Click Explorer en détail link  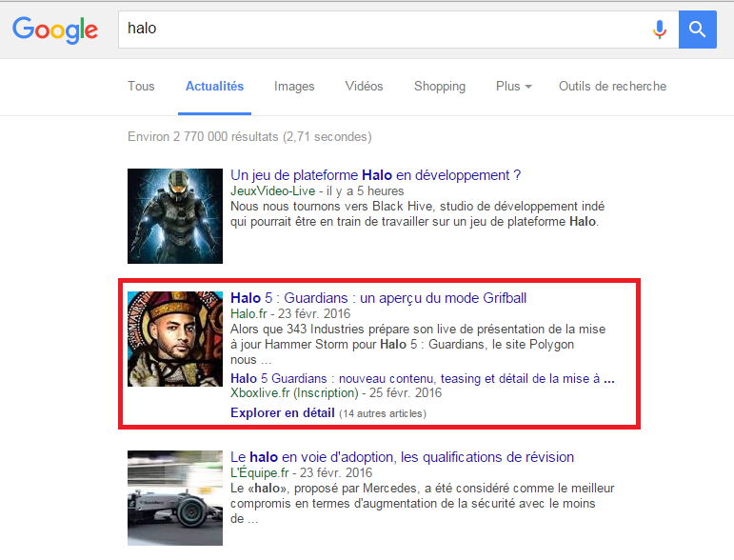click(283, 412)
